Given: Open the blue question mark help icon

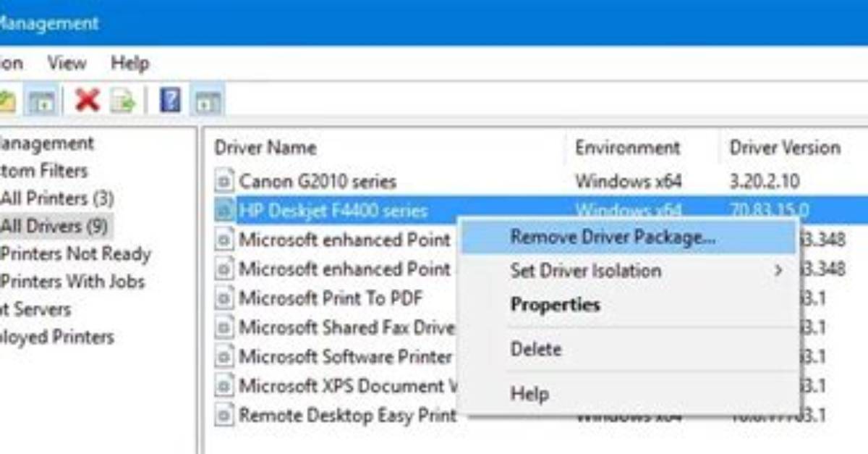Looking at the screenshot, I should click(170, 101).
